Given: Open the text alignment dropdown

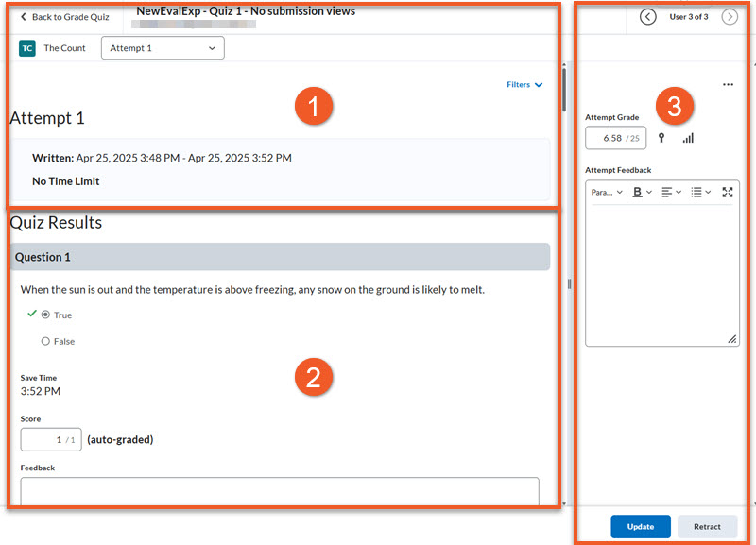Looking at the screenshot, I should [671, 192].
